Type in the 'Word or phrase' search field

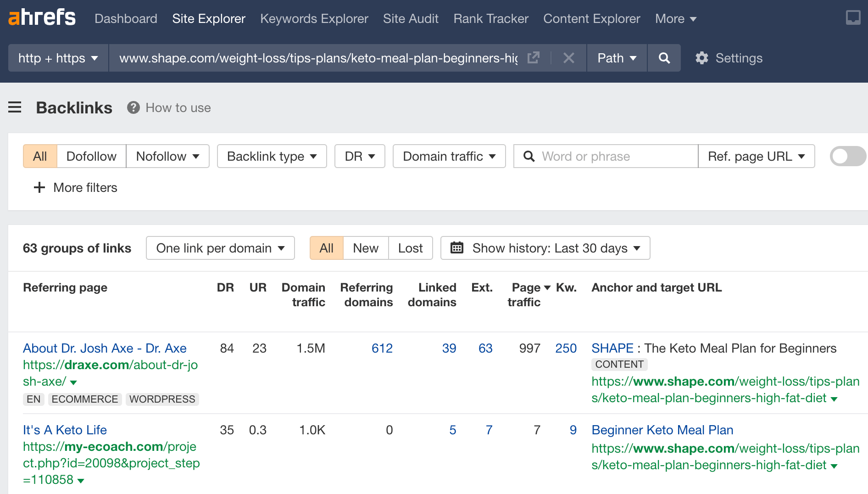pyautogui.click(x=606, y=156)
